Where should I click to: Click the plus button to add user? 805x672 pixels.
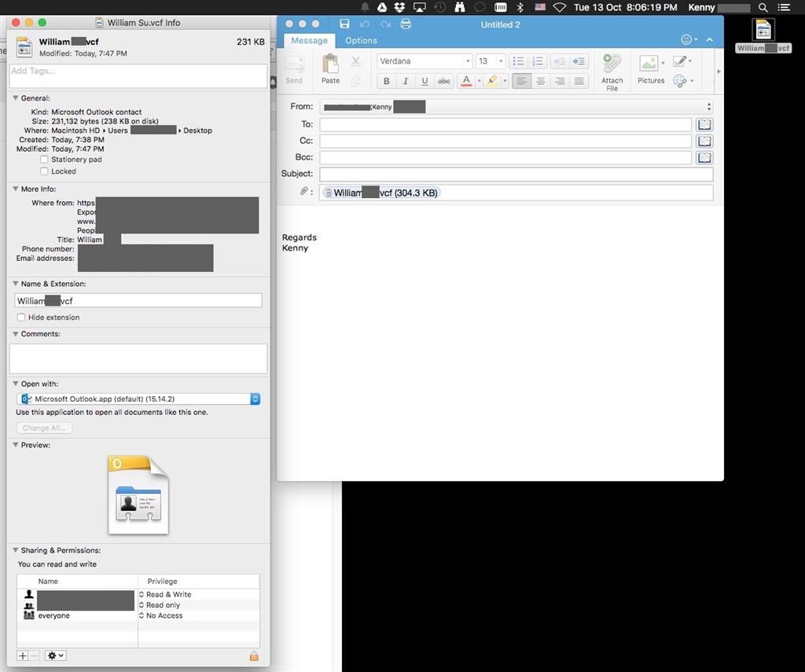[x=23, y=655]
